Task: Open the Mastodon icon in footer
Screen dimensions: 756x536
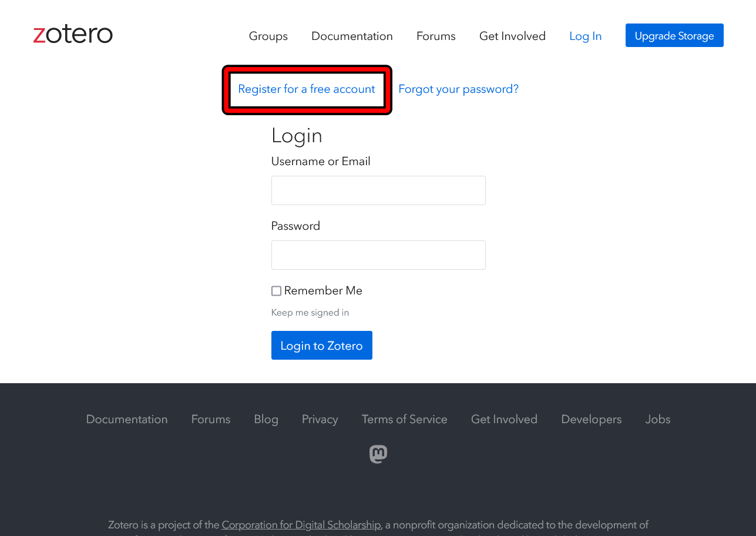Action: [x=378, y=454]
